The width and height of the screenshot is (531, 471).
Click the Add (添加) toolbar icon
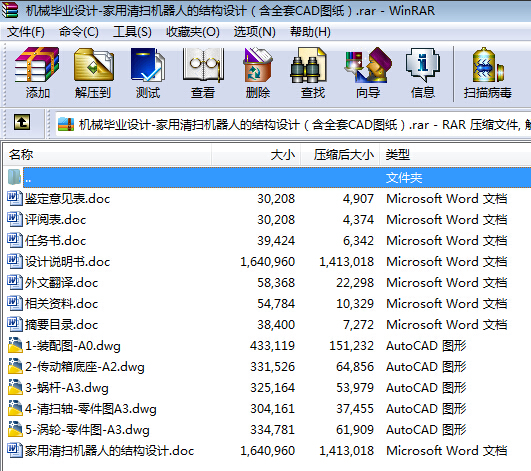[x=37, y=64]
